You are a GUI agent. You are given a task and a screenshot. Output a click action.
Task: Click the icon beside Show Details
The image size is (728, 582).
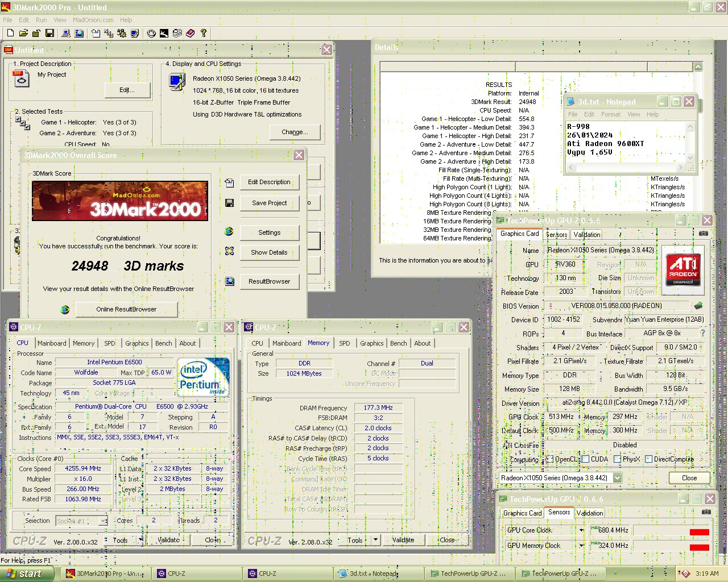click(229, 251)
